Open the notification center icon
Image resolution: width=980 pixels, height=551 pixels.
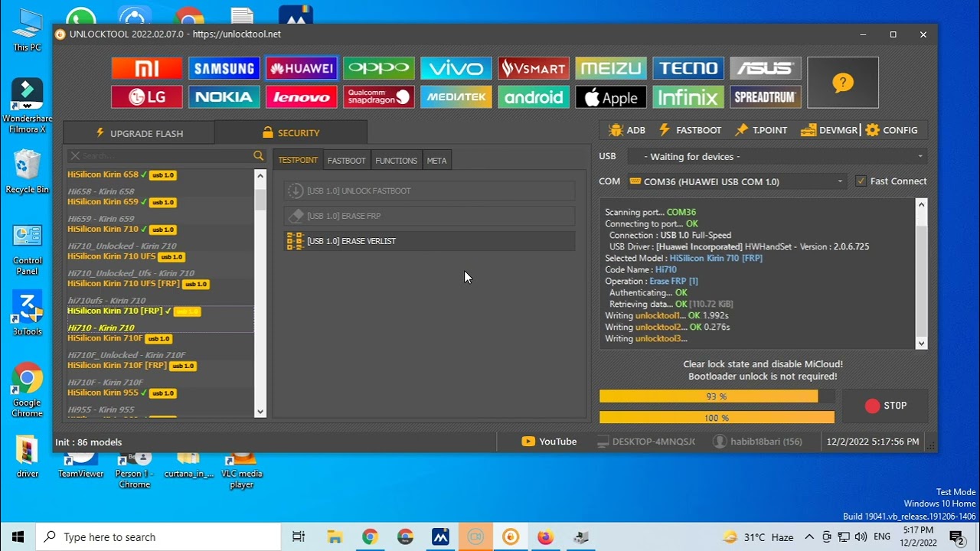pyautogui.click(x=955, y=537)
